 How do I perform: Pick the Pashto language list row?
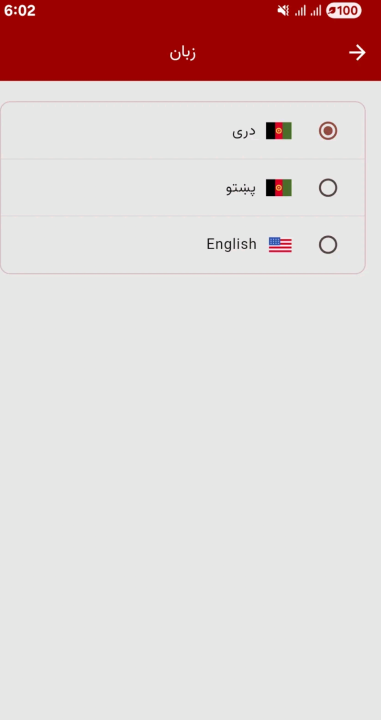tap(183, 187)
